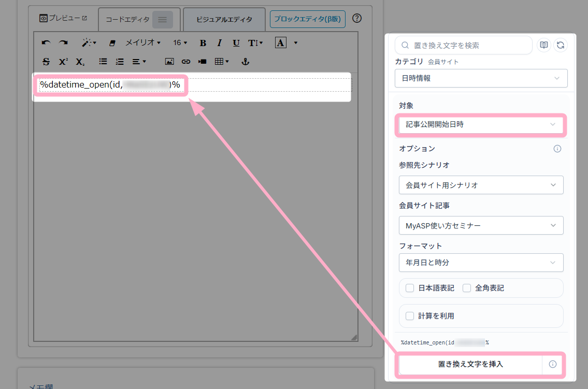This screenshot has height=389, width=588.
Task: Switch to the ビジュアルエディタ tab
Action: (224, 20)
